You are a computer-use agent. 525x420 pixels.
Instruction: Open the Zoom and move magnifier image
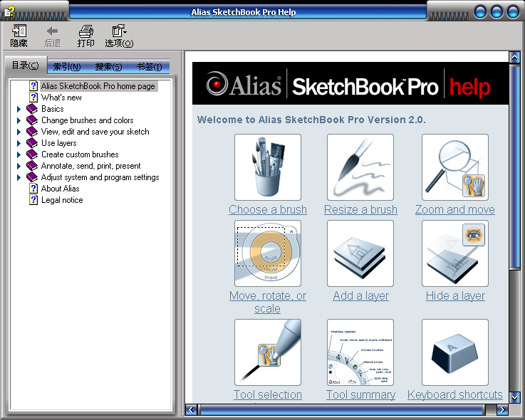click(x=455, y=167)
